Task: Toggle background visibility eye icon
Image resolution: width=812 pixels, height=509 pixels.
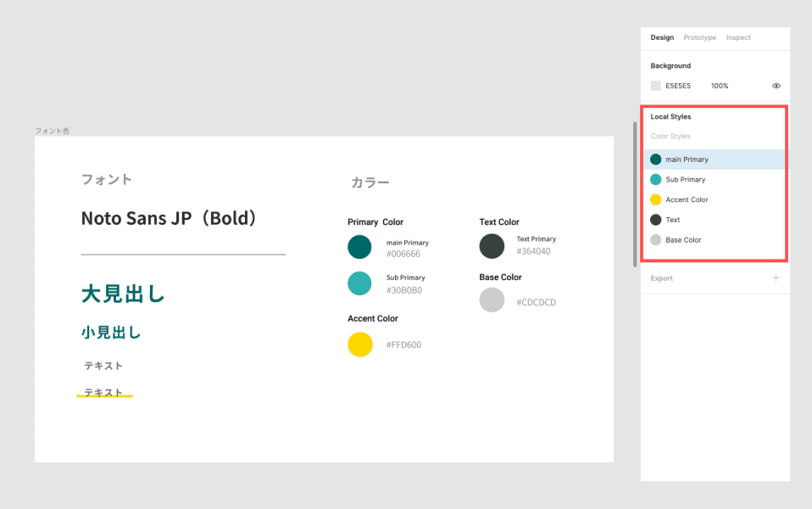Action: click(776, 86)
